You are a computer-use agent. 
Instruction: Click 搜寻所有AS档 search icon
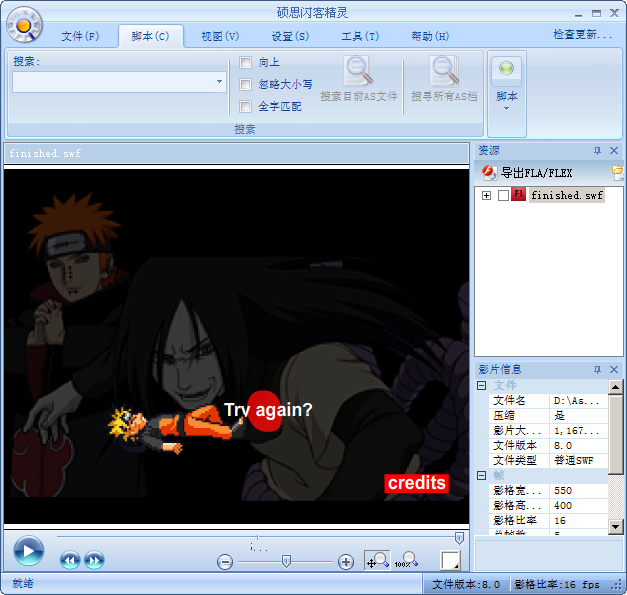point(444,70)
